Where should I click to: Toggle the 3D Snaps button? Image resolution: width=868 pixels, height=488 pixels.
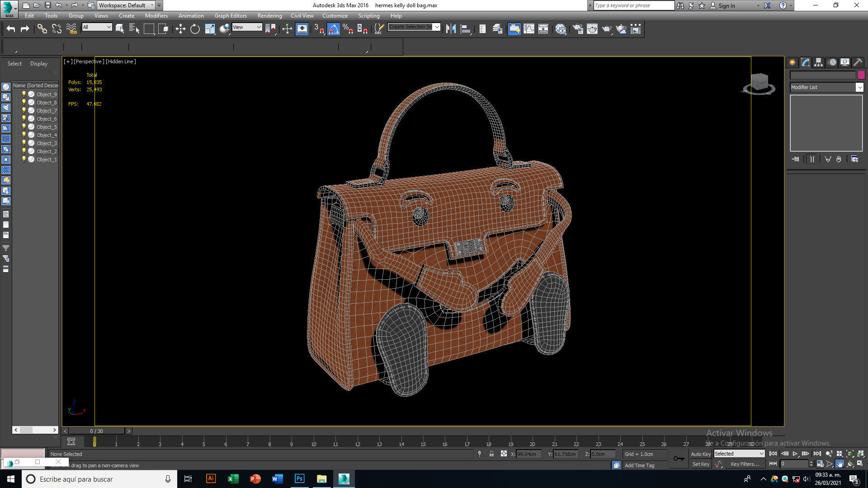pos(319,29)
